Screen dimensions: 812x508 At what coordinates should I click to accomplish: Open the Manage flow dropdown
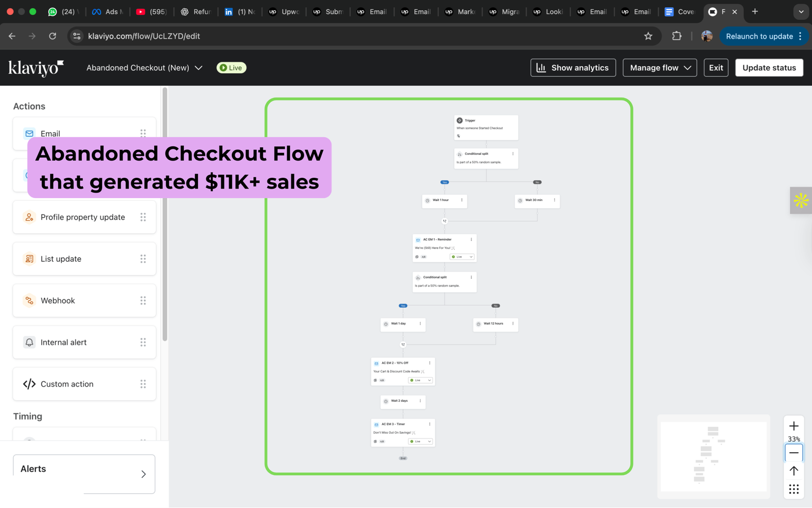click(659, 68)
